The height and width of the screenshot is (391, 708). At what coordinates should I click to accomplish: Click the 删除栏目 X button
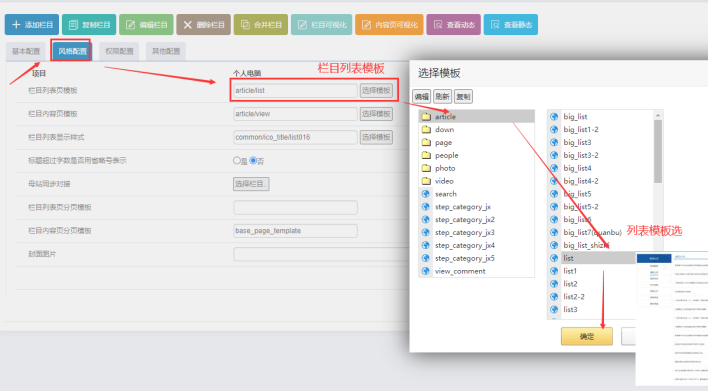pyautogui.click(x=204, y=24)
